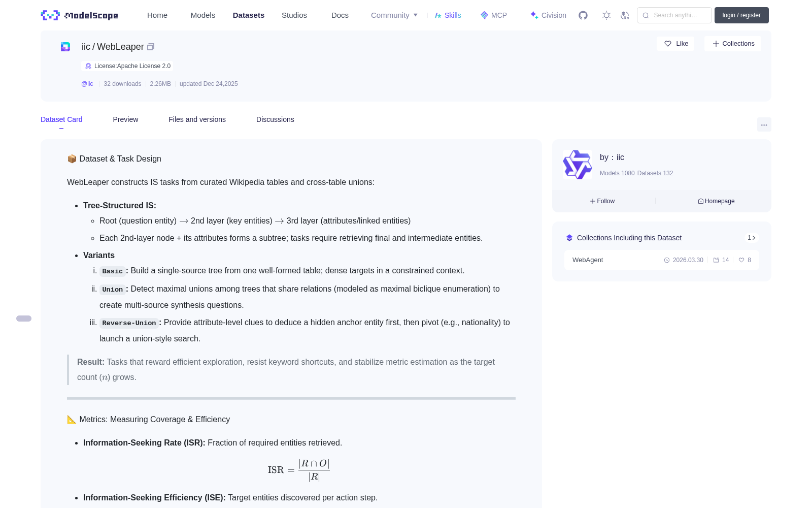This screenshot has height=508, width=812.
Task: Click the iic organization logo
Action: [578, 165]
